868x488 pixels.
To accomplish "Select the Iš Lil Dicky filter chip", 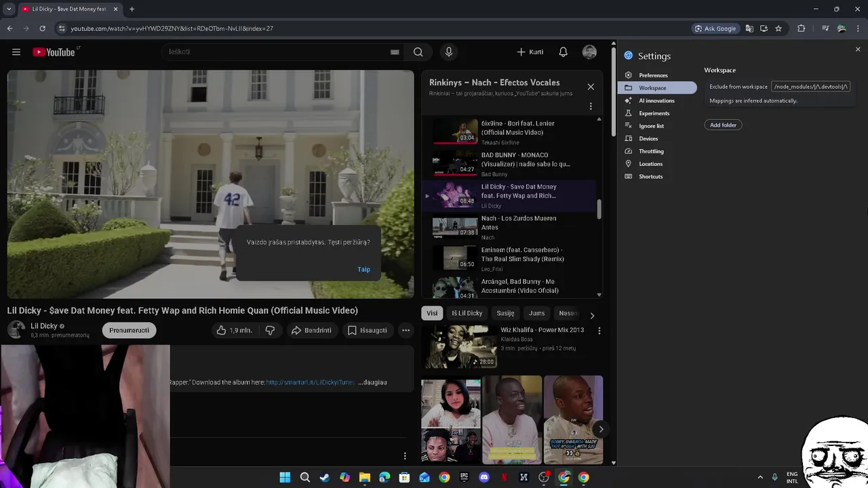I will tap(467, 313).
